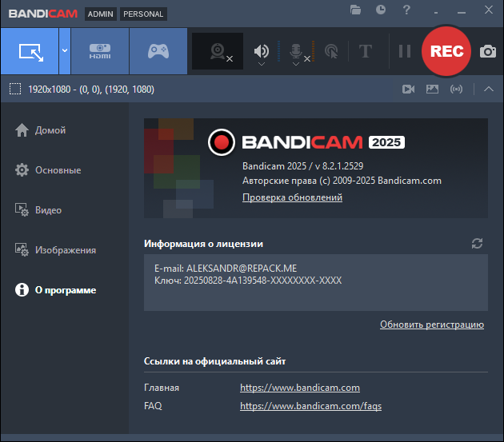Viewport: 504px width, 442px height.
Task: Toggle mouse cursor click effects
Action: click(x=331, y=51)
